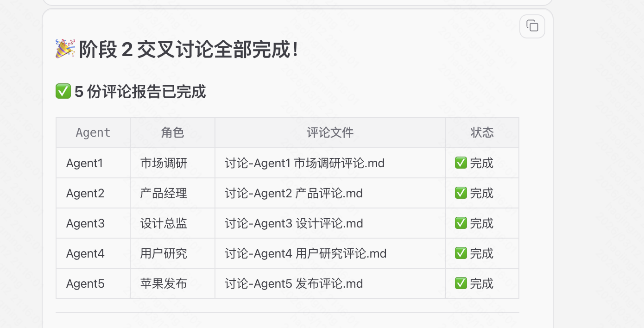This screenshot has width=644, height=328.
Task: Select the Agent column header
Action: point(93,133)
